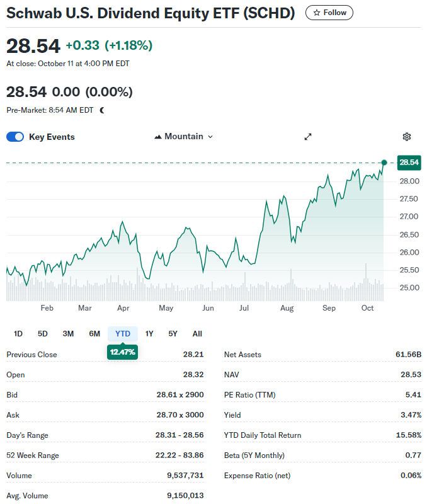Click the Net Assets value 61.56B
Image resolution: width=427 pixels, height=504 pixels.
(408, 355)
